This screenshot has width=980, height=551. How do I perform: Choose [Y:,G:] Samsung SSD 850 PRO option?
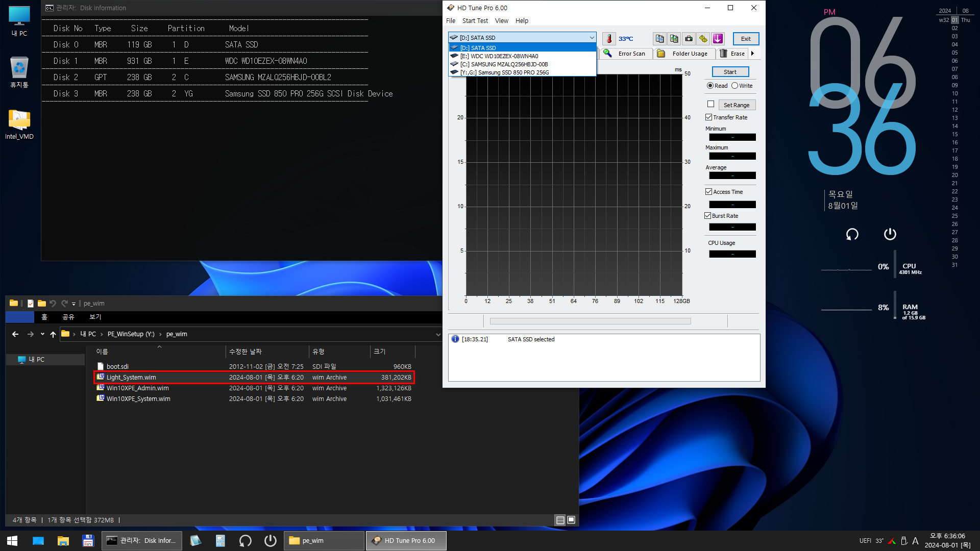522,72
